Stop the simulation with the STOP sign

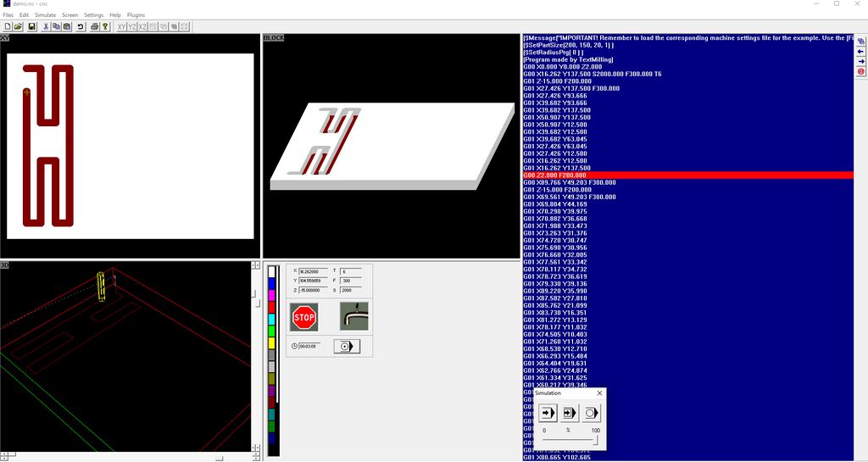tap(304, 317)
